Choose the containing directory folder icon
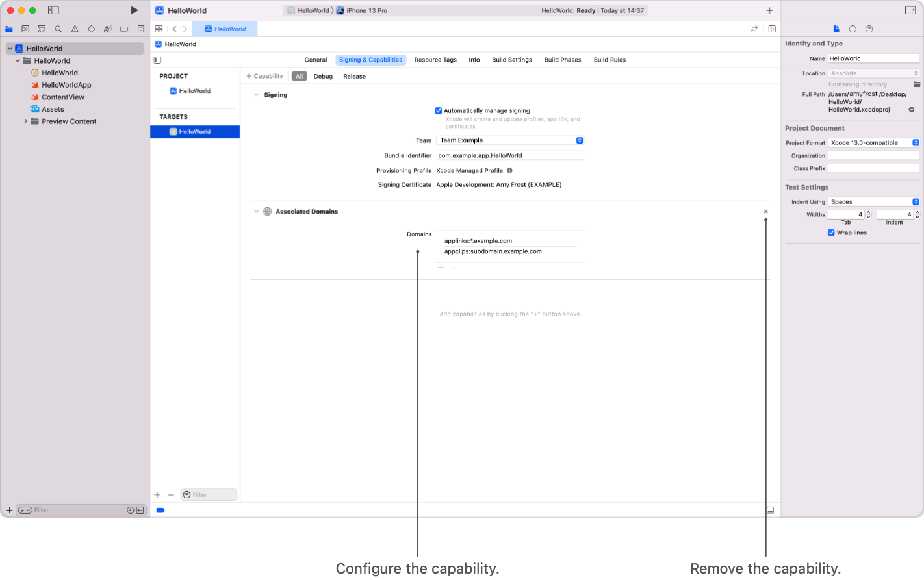This screenshot has width=924, height=580. (916, 84)
